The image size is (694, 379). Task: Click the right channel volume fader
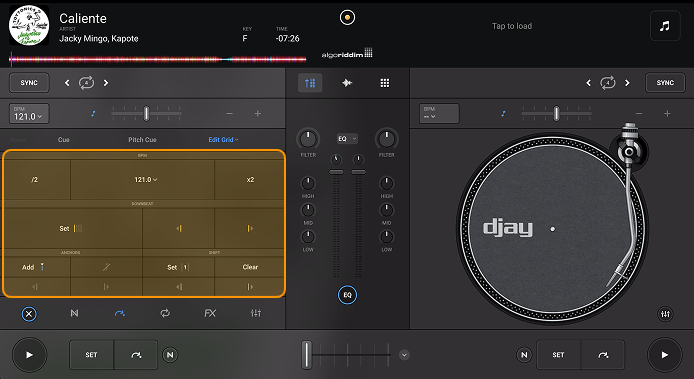tap(358, 172)
